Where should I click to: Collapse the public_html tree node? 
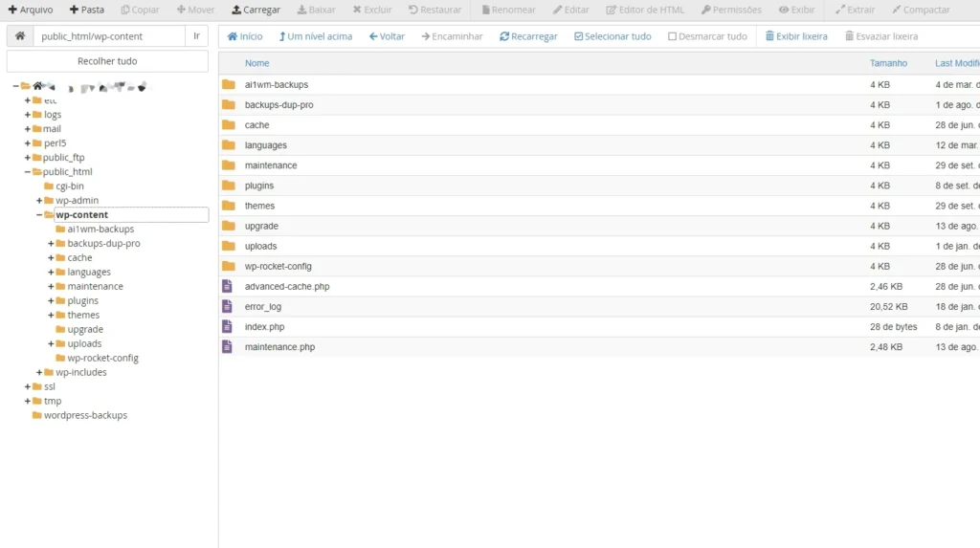tap(28, 172)
